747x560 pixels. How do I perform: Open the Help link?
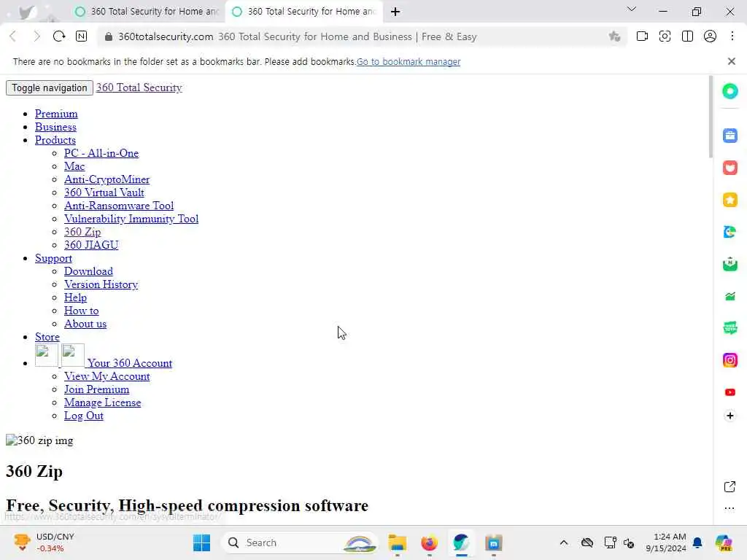click(x=75, y=297)
